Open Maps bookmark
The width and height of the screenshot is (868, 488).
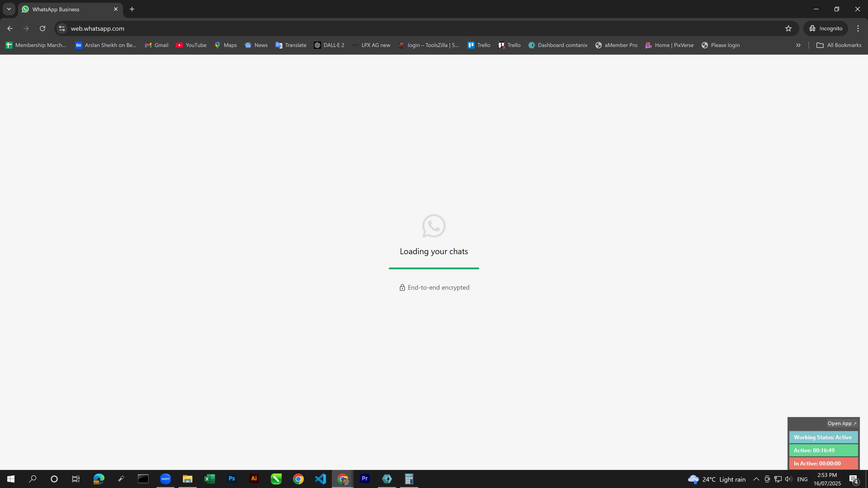click(x=226, y=45)
